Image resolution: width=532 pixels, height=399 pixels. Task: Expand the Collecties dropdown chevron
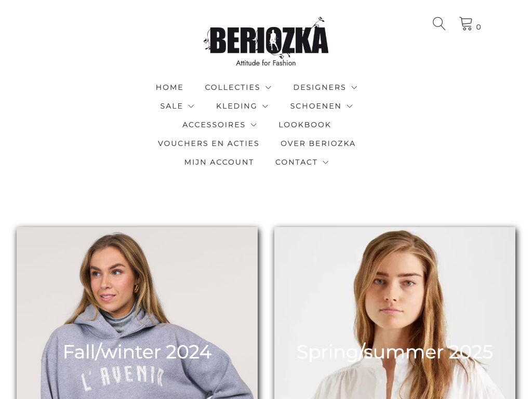point(269,87)
